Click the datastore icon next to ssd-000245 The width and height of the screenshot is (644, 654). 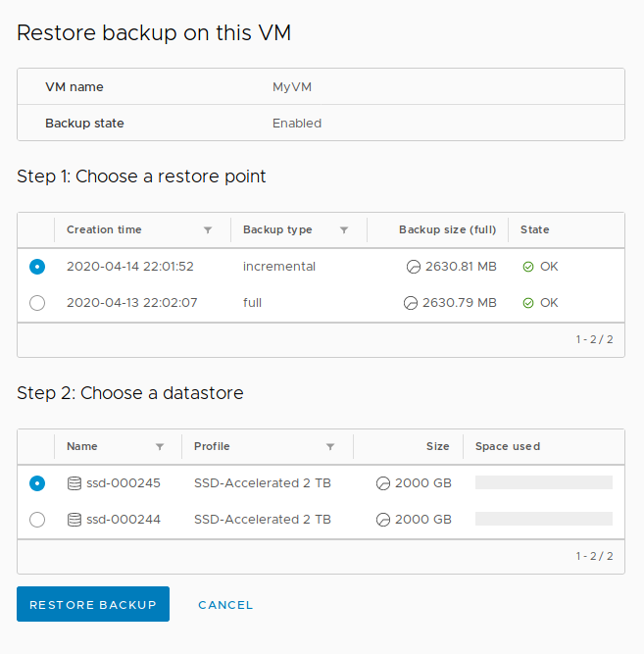pos(74,483)
